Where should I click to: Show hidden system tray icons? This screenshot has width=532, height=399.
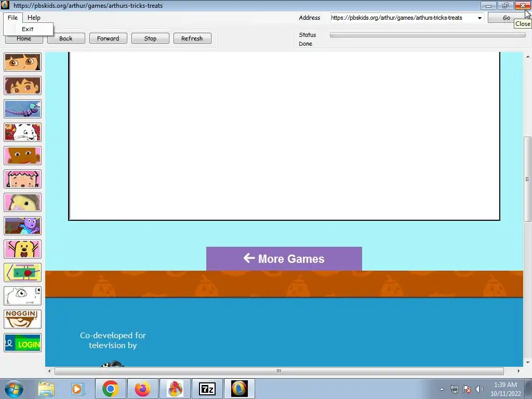tap(442, 389)
